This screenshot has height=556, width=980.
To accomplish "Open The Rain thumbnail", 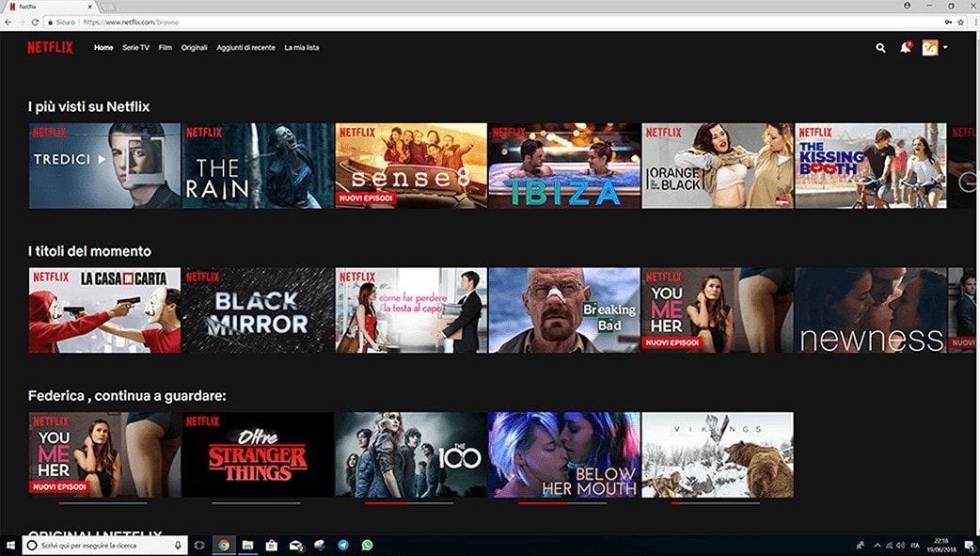I will 258,166.
